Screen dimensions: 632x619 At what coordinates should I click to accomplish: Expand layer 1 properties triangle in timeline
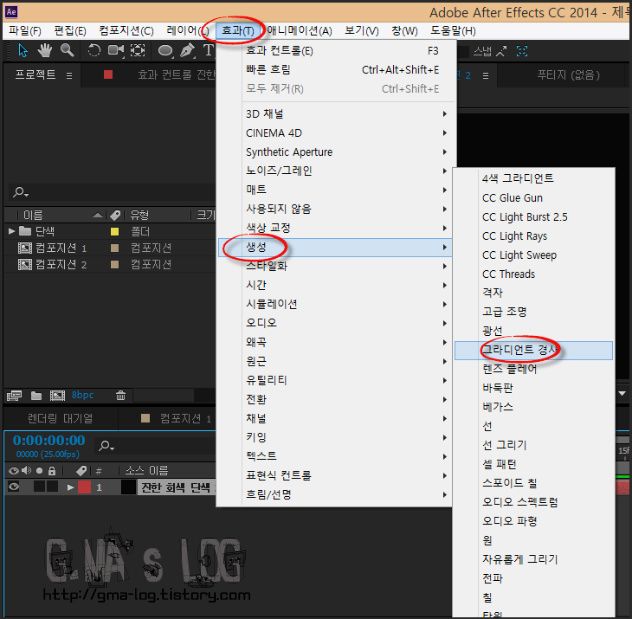pyautogui.click(x=70, y=488)
